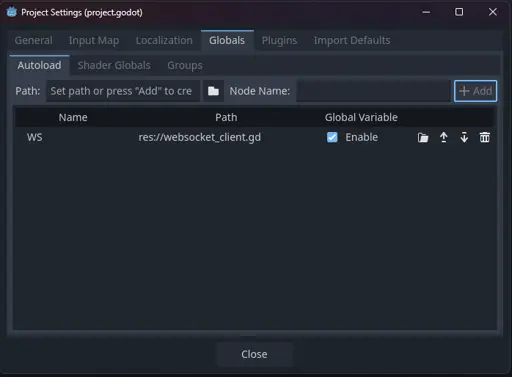512x377 pixels.
Task: Open the script file for the WS autoload
Action: pyautogui.click(x=423, y=137)
